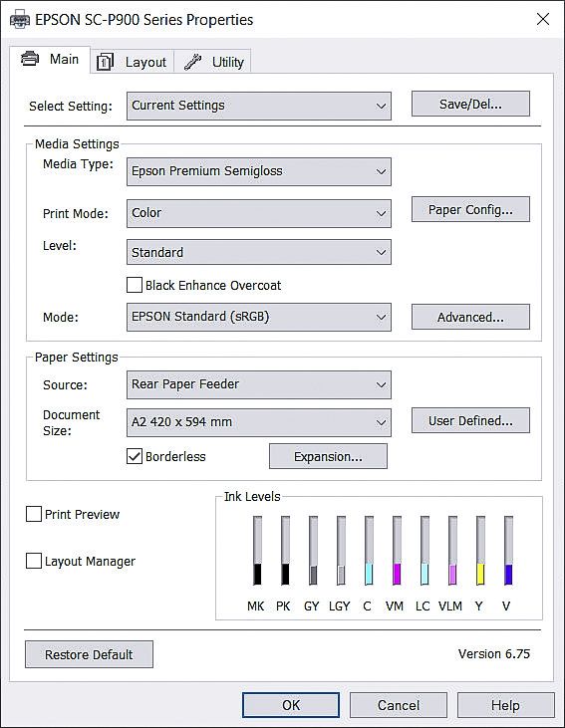Enable the Print Preview checkbox
Viewport: 565px width, 728px height.
(34, 514)
